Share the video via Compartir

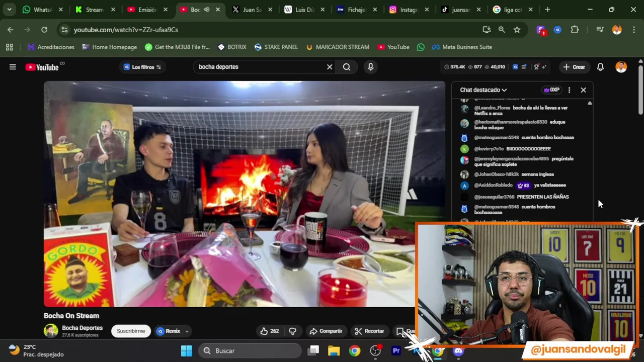326,331
